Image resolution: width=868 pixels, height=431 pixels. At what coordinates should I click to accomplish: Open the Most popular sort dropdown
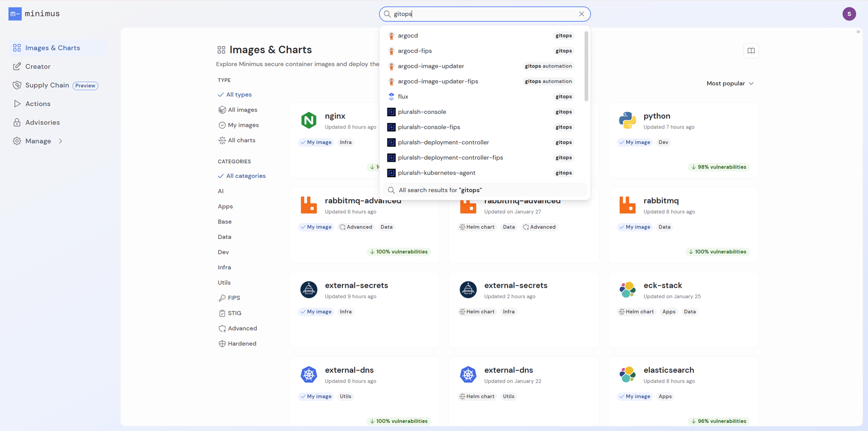[x=730, y=84]
